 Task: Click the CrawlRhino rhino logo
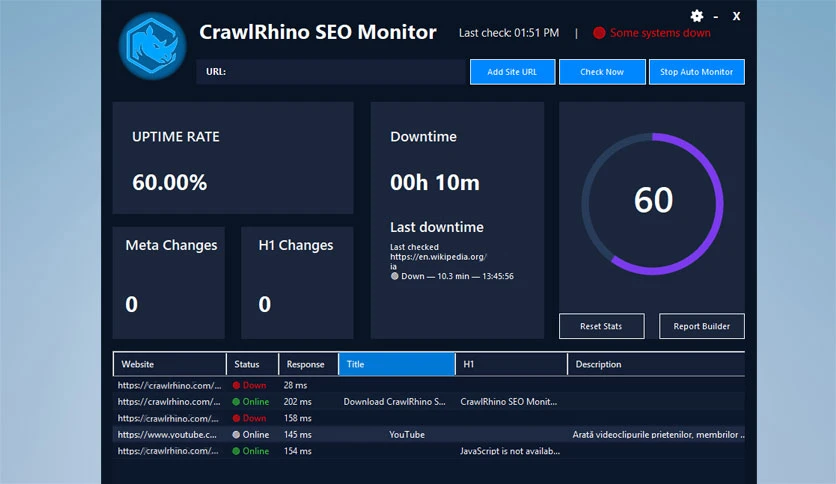point(152,46)
